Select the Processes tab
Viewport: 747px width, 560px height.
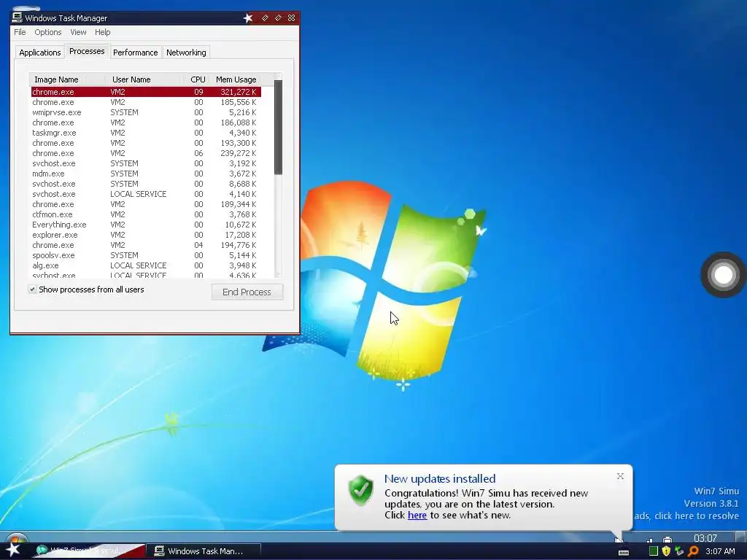point(87,51)
